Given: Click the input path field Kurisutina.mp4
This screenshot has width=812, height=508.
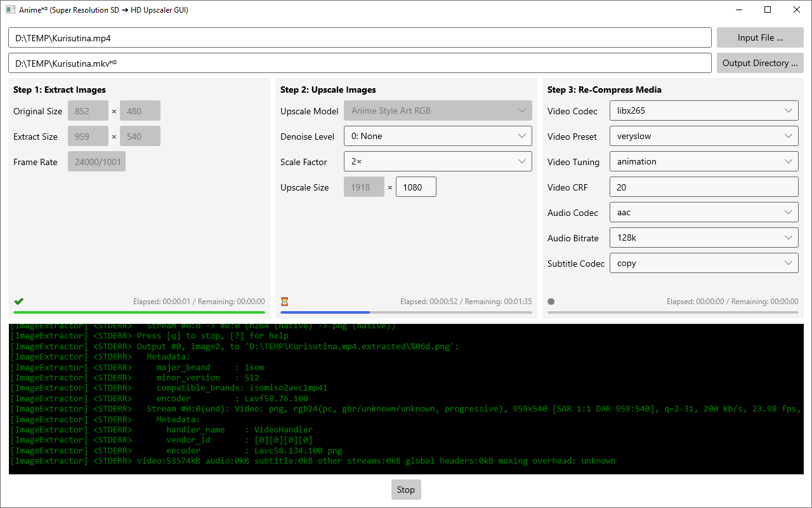Looking at the screenshot, I should (360, 37).
